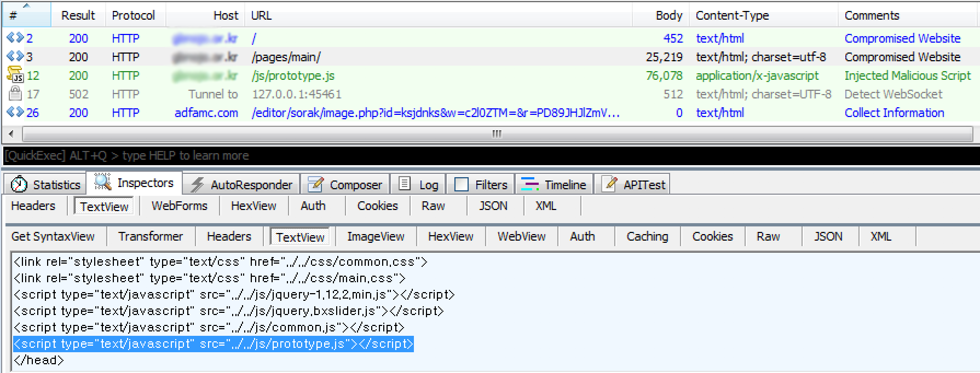Sort sessions by the Comments column header
This screenshot has height=373, width=980.
pyautogui.click(x=908, y=15)
